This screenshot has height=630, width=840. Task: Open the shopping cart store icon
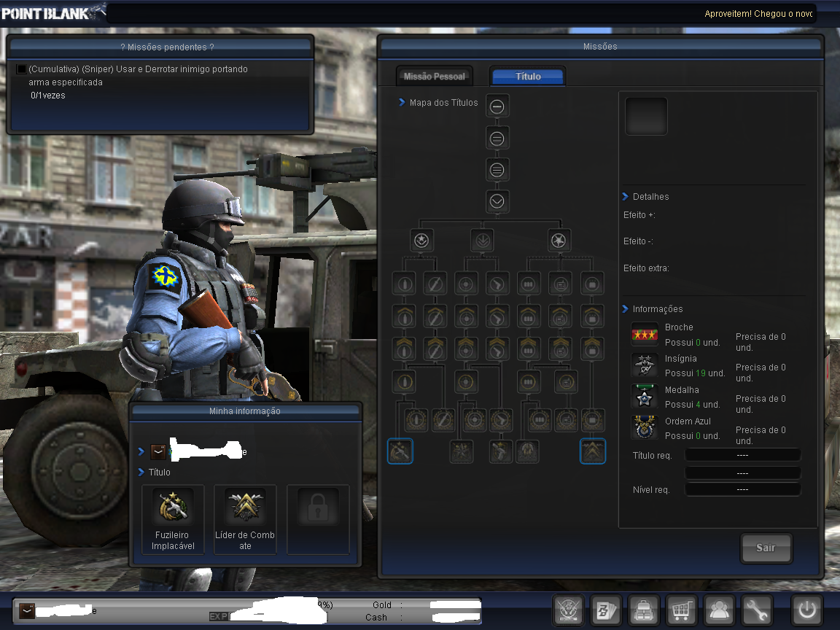[x=681, y=610]
